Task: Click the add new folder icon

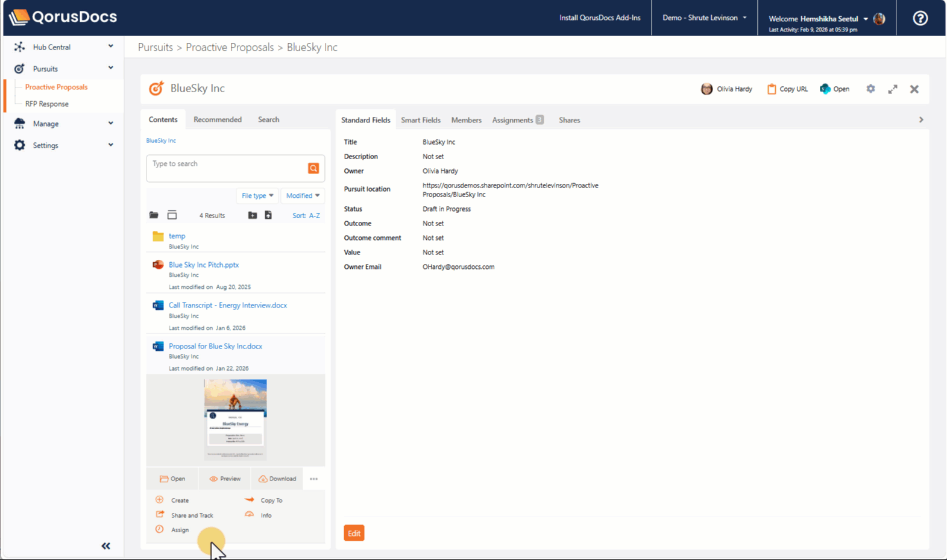Action: (x=253, y=215)
